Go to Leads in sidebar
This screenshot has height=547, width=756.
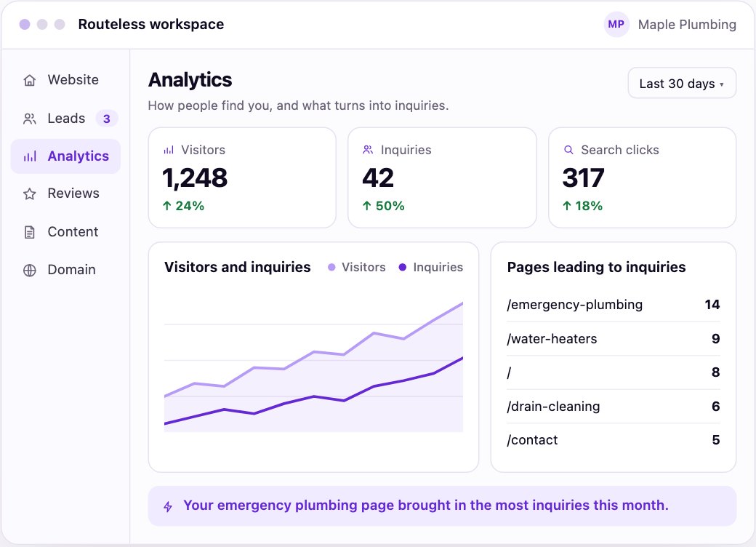(x=65, y=119)
